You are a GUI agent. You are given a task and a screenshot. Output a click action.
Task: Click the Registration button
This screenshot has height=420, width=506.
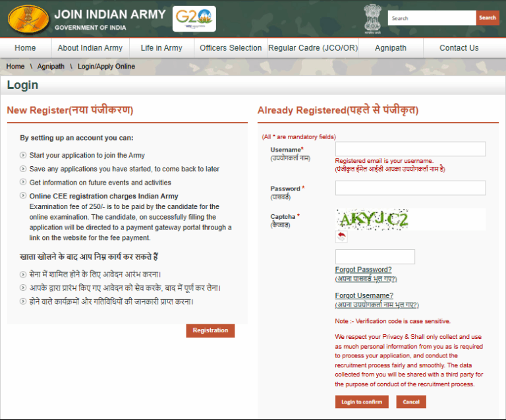[x=210, y=330]
